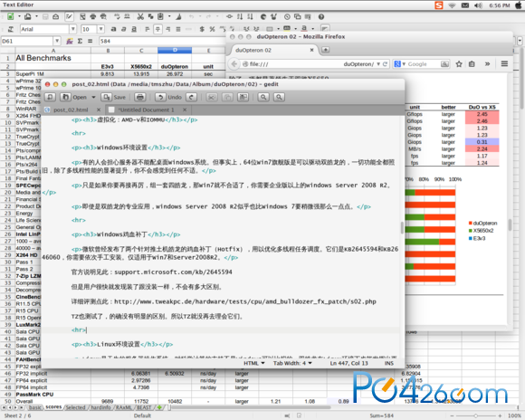This screenshot has height=420, width=525.
Task: Click the back arrow in Firefox
Action: click(234, 63)
